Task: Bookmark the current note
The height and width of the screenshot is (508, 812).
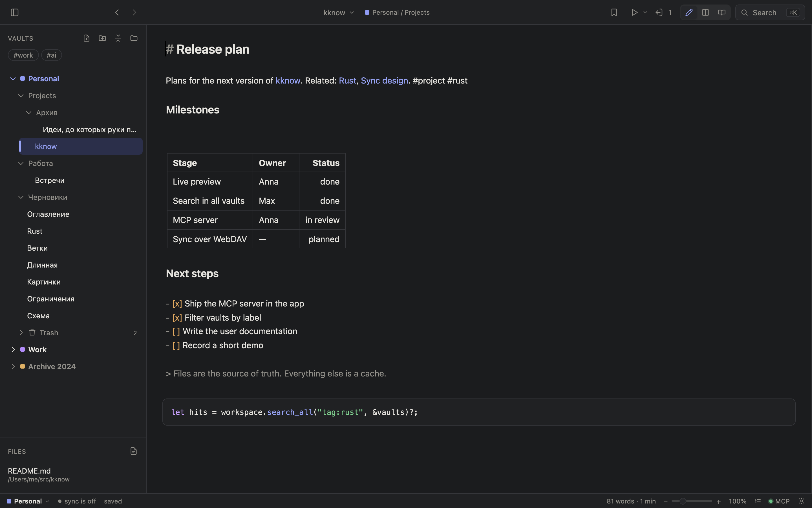Action: click(x=614, y=12)
